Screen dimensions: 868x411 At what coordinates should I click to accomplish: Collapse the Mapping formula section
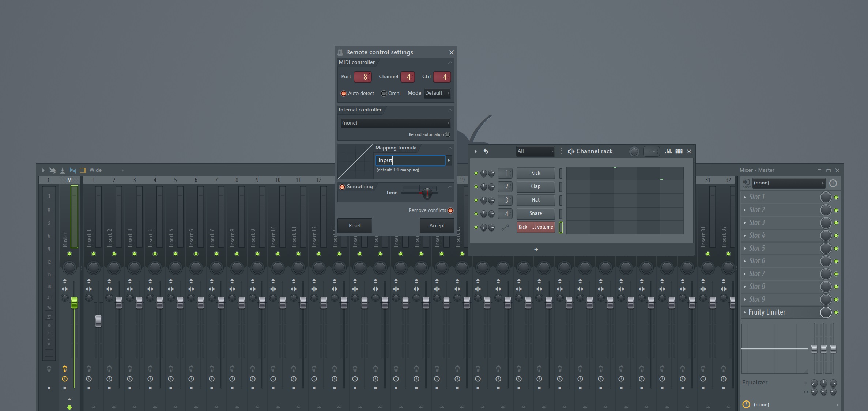pos(450,148)
